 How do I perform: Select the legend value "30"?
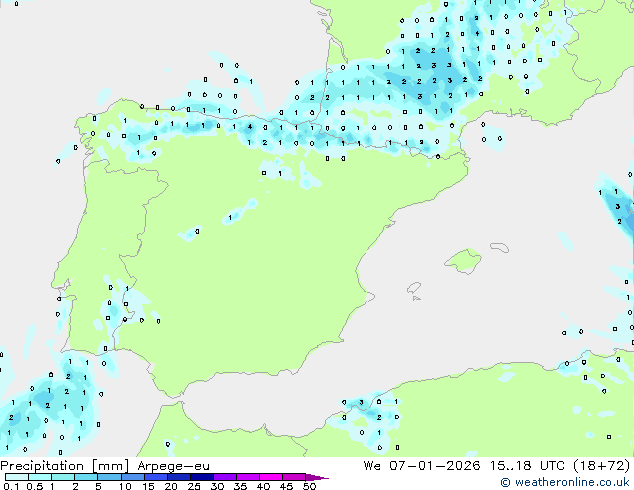click(x=217, y=486)
